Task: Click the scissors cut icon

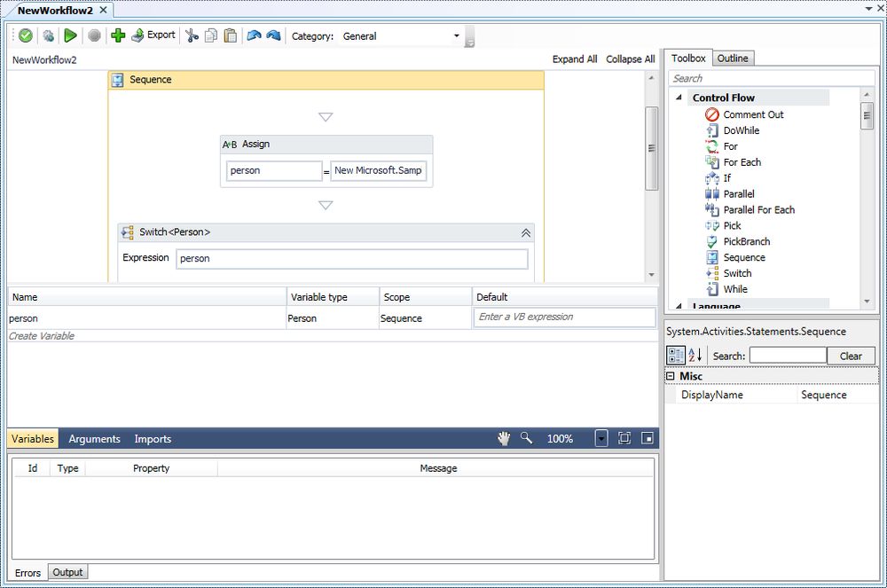Action: click(192, 35)
